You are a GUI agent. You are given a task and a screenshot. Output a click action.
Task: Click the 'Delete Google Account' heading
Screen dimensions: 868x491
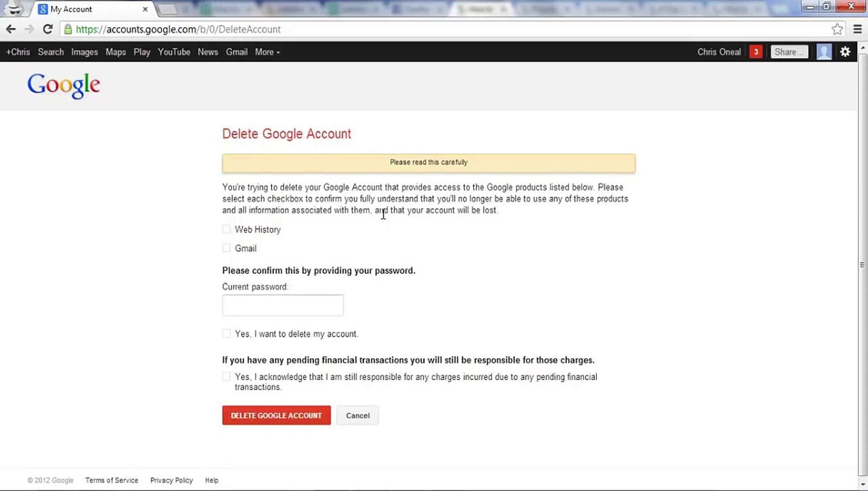coord(287,134)
